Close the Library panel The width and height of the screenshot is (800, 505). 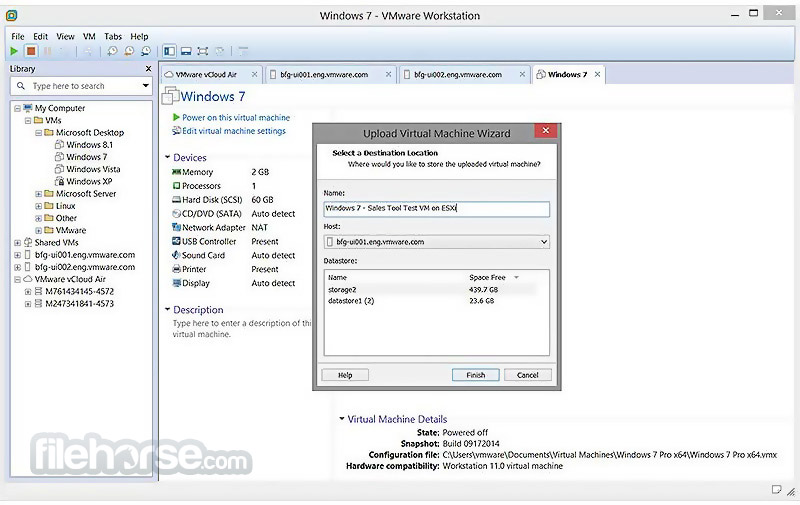[148, 68]
